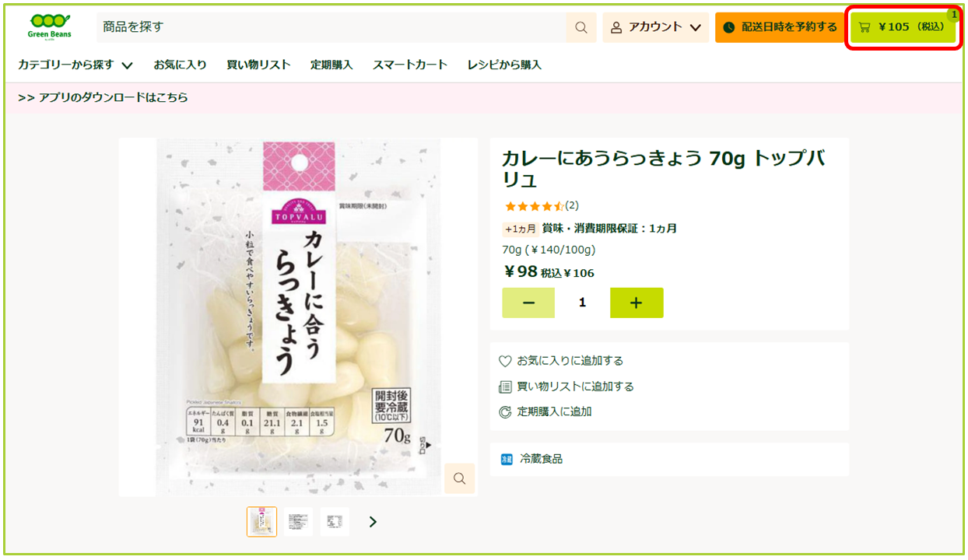Show next thumbnails with right chevron
Viewport: 968px width, 560px height.
pos(373,522)
